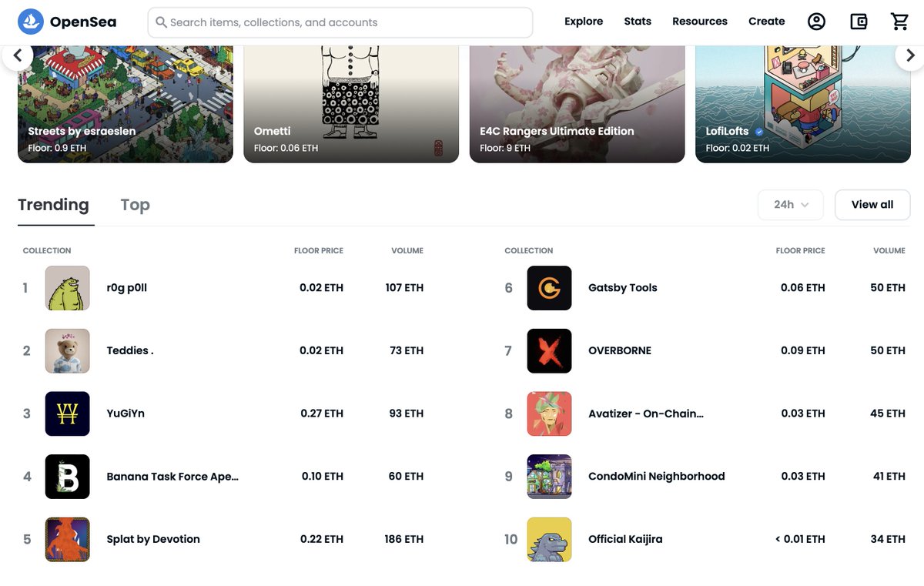
Task: Click the 107 ETH volume value
Action: click(x=404, y=288)
